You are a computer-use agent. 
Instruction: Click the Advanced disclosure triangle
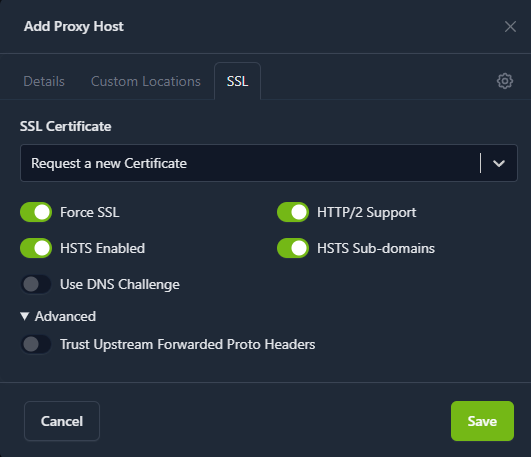24,316
